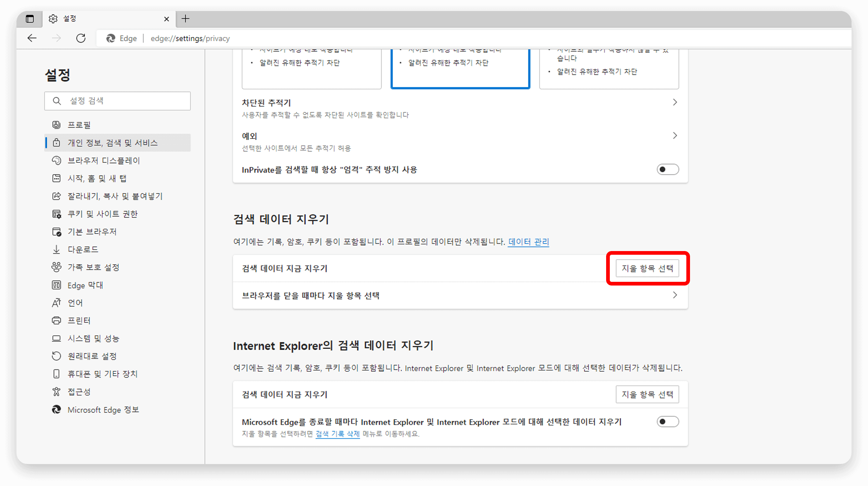Click the 시스템 및 성능 laptop icon

[56, 338]
